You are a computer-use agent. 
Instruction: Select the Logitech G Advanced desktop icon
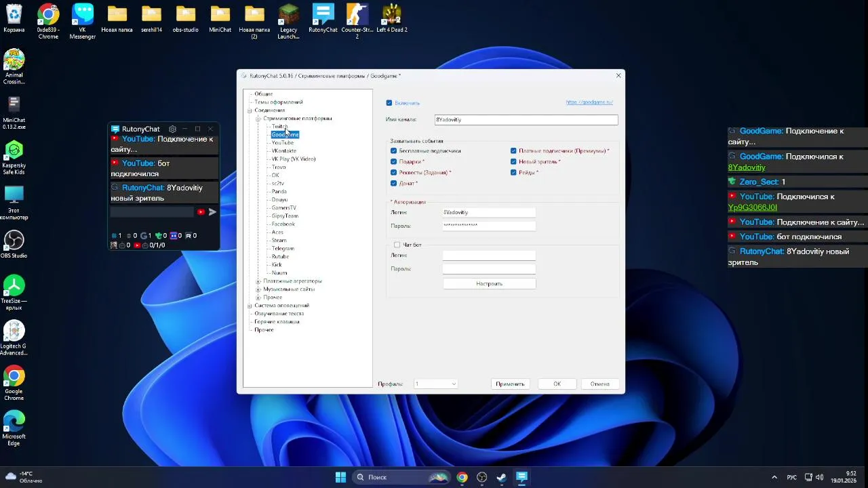[14, 338]
